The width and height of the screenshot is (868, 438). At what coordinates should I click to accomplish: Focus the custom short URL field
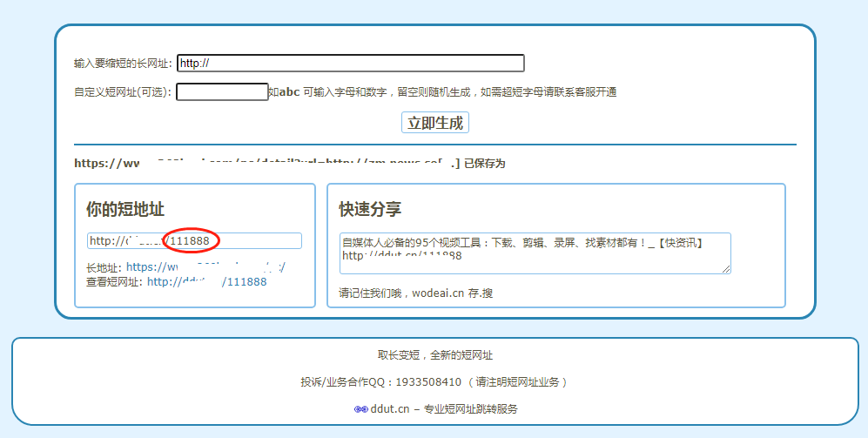pos(223,92)
